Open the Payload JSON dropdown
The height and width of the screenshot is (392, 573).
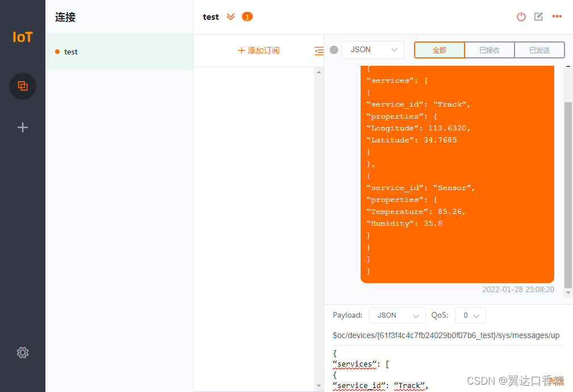(x=397, y=315)
